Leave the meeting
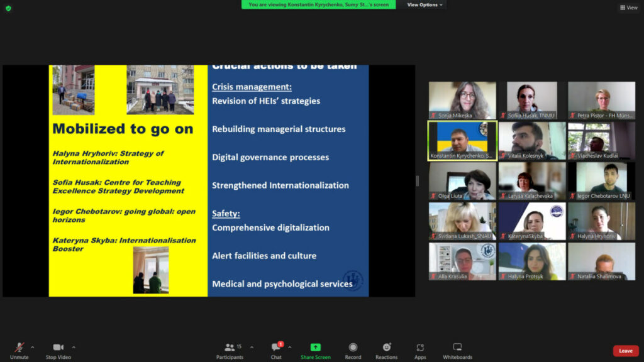Image resolution: width=644 pixels, height=362 pixels. [625, 351]
